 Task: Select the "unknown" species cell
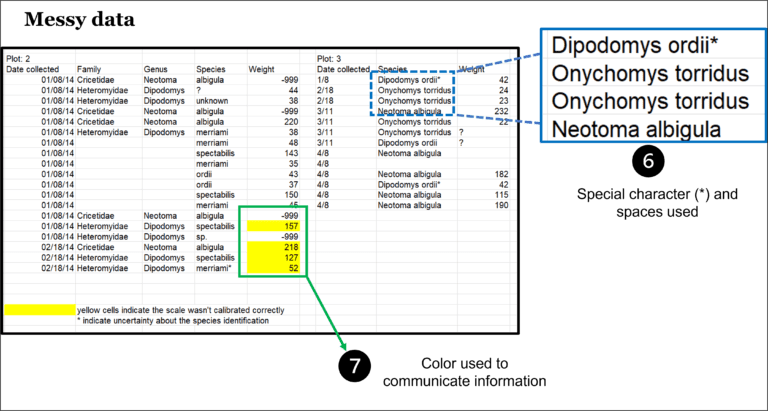point(210,101)
